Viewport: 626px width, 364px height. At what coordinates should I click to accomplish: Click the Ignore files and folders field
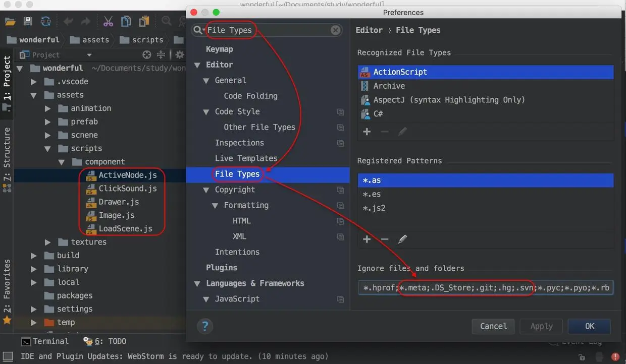point(485,287)
